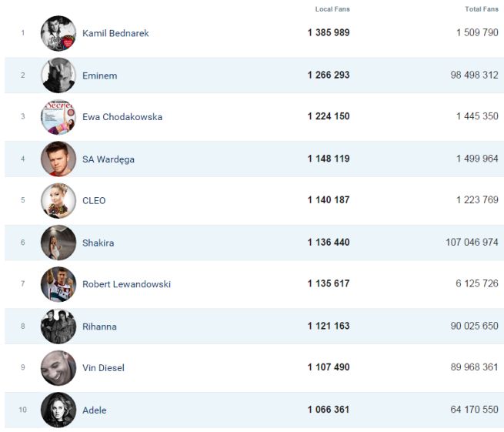Click Shakira's profile thumbnail
This screenshot has width=504, height=432.
[58, 243]
